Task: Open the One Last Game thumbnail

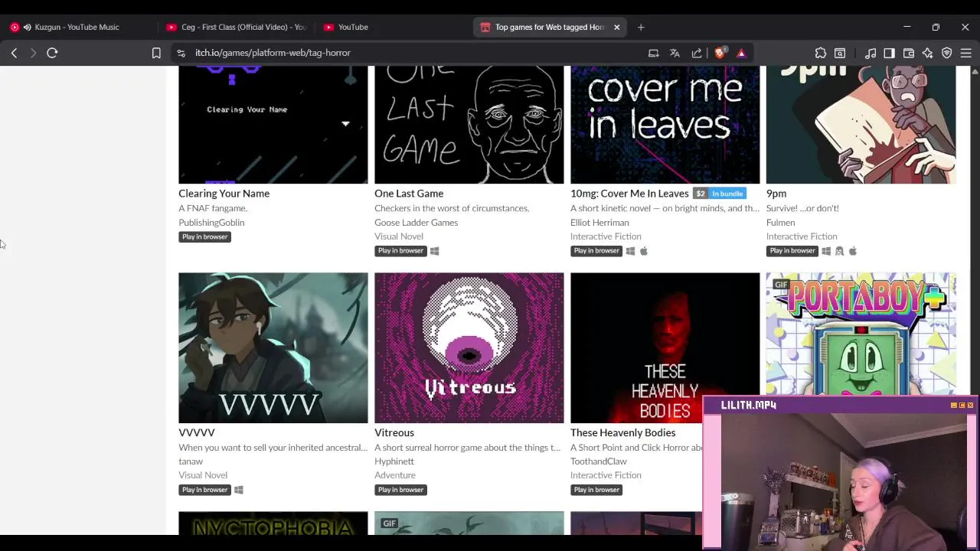Action: pos(469,124)
